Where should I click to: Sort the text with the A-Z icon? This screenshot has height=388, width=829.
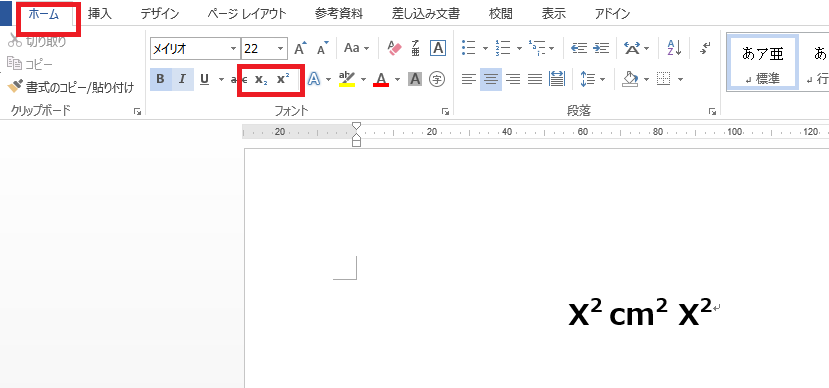pos(674,48)
